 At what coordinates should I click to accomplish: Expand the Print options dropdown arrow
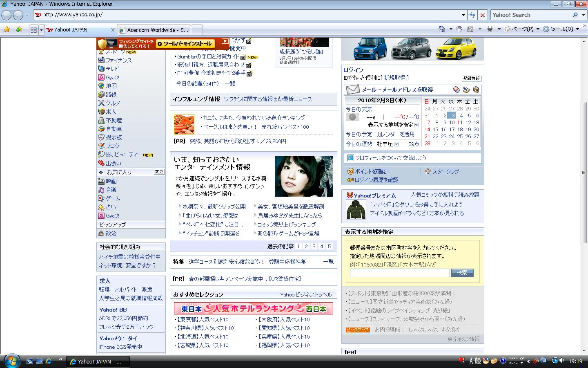tap(499, 29)
